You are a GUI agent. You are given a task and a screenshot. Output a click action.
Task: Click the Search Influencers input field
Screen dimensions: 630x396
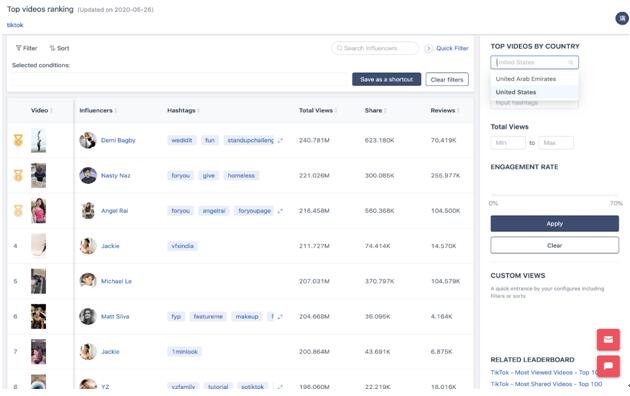(x=374, y=48)
